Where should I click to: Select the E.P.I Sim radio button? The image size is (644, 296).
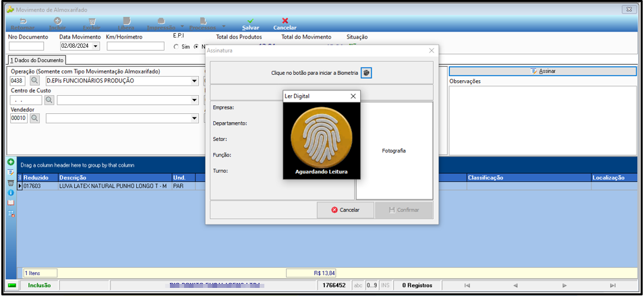coord(177,47)
